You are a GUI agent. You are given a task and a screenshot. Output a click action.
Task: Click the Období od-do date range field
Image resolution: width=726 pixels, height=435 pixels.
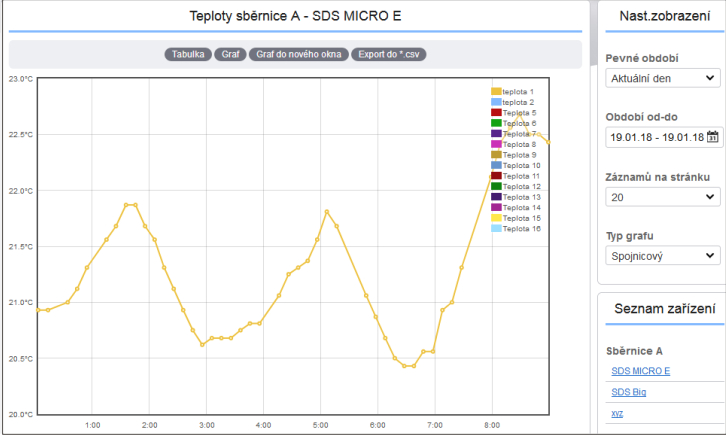[x=656, y=137]
